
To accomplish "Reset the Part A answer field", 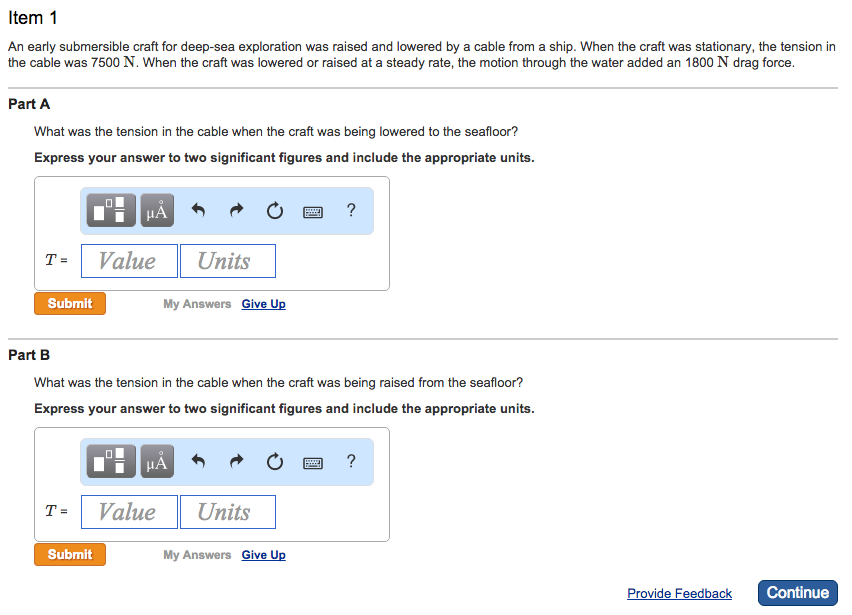I will [x=275, y=210].
